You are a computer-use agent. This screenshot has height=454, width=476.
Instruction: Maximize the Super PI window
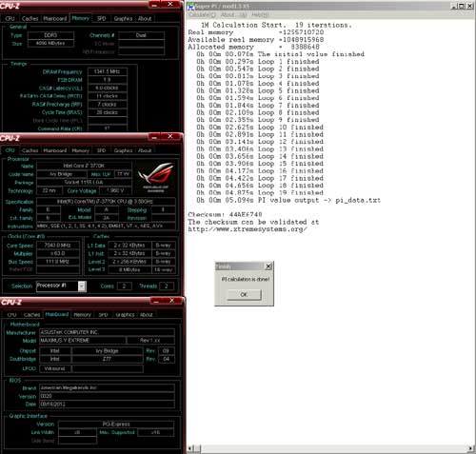462,6
